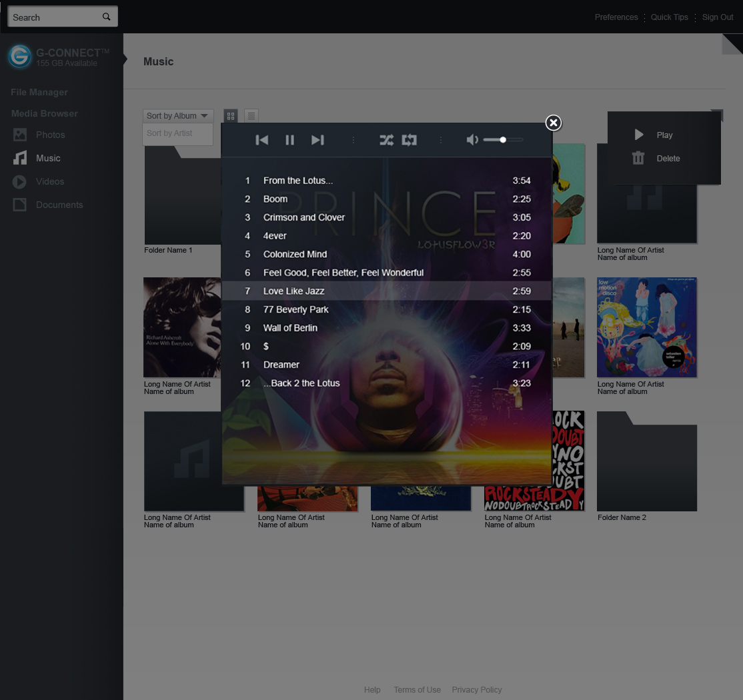This screenshot has width=743, height=700.
Task: Open Media Browser section
Action: tap(45, 114)
